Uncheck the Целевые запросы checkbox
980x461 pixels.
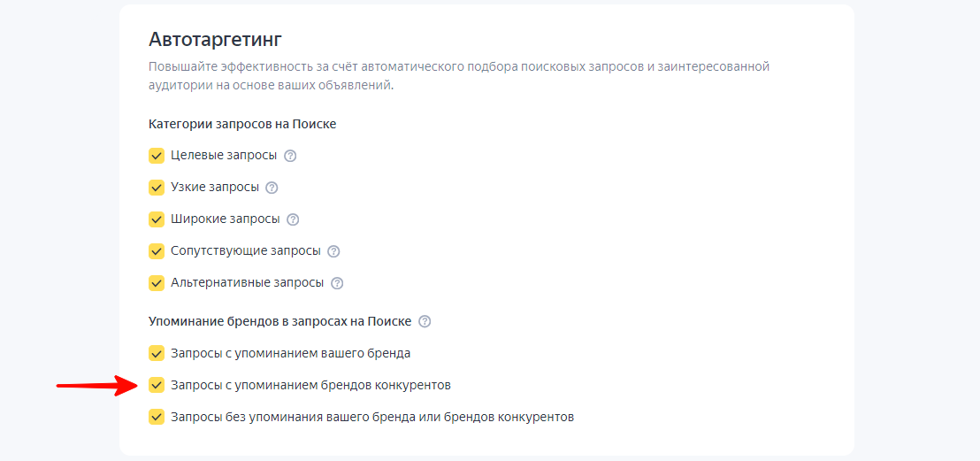coord(157,156)
